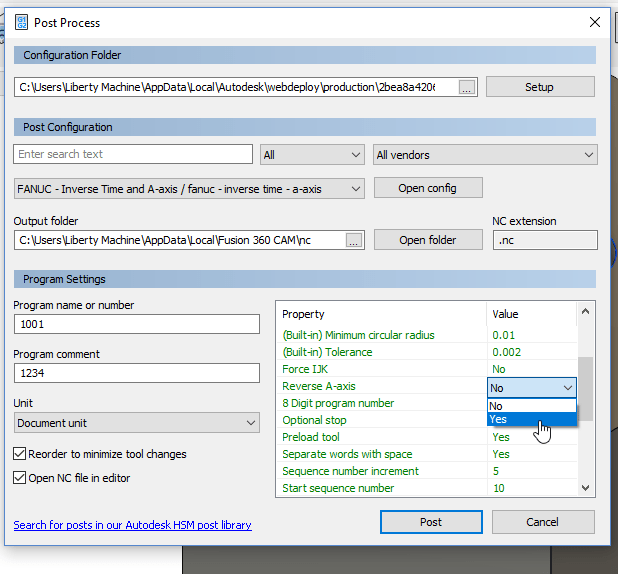Open the Document unit dropdown
The width and height of the screenshot is (618, 574).
point(137,423)
